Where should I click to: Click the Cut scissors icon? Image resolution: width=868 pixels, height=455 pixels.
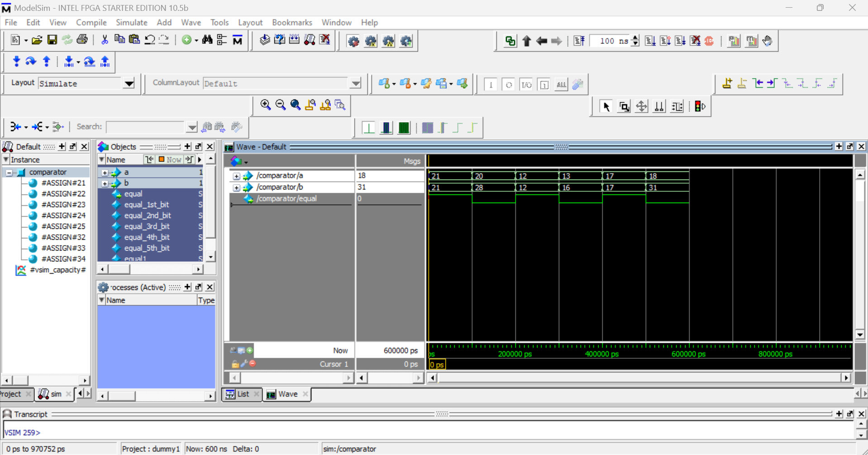point(105,40)
